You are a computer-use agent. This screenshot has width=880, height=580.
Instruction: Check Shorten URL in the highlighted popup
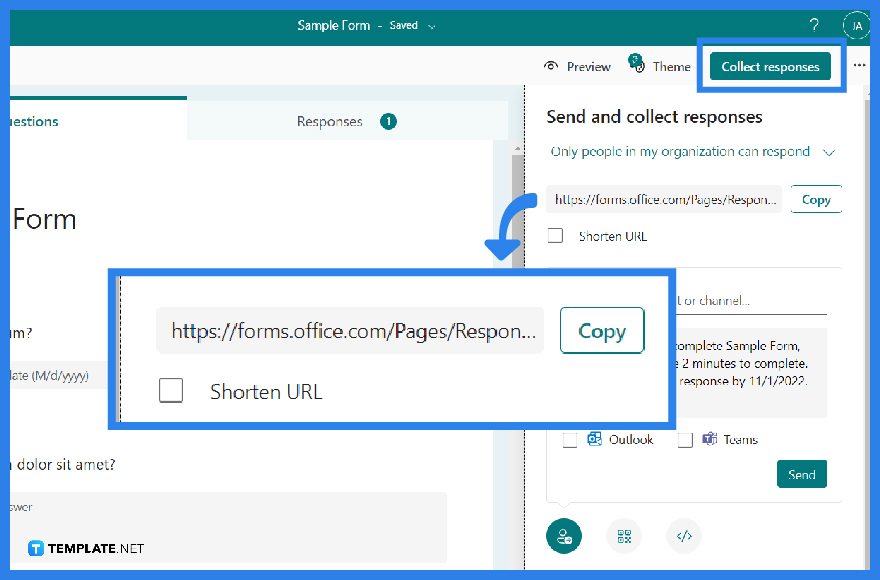point(171,392)
